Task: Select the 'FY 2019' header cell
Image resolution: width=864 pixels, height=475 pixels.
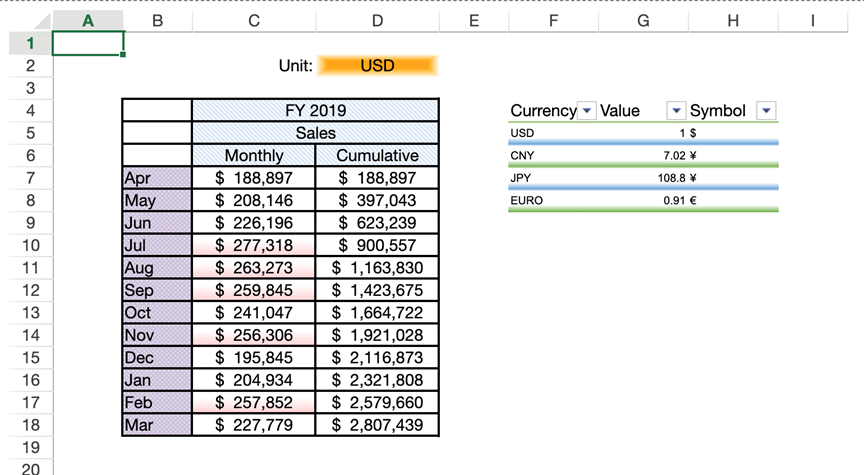Action: [316, 110]
